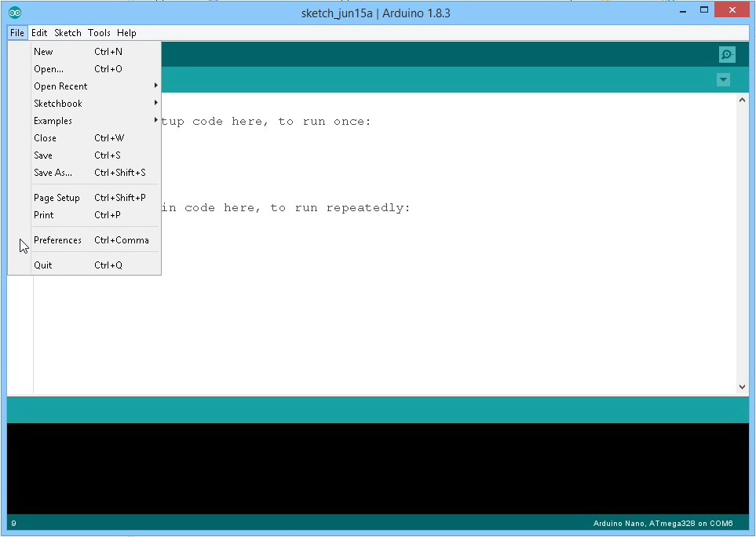
Task: Click Save in the File menu
Action: (43, 155)
